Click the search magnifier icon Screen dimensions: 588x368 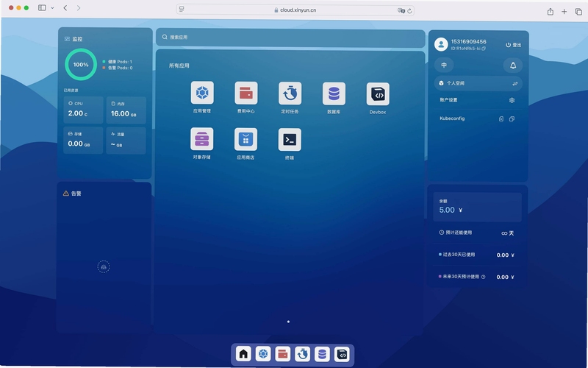click(165, 37)
